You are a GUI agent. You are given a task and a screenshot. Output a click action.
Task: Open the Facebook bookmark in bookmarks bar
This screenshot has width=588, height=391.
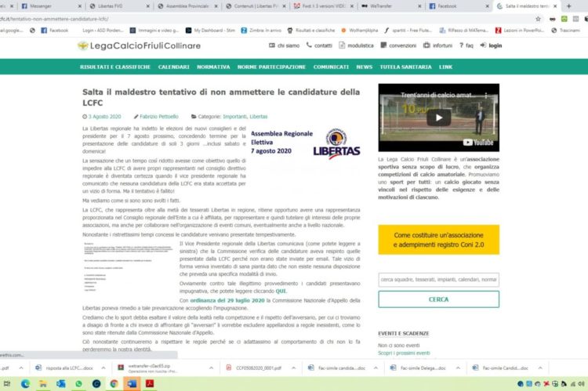[54, 31]
